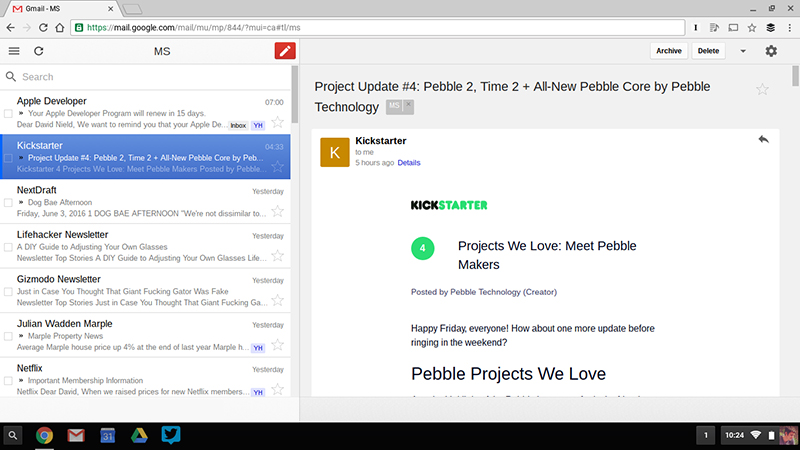
Task: Click the Search mail field
Action: coord(146,77)
